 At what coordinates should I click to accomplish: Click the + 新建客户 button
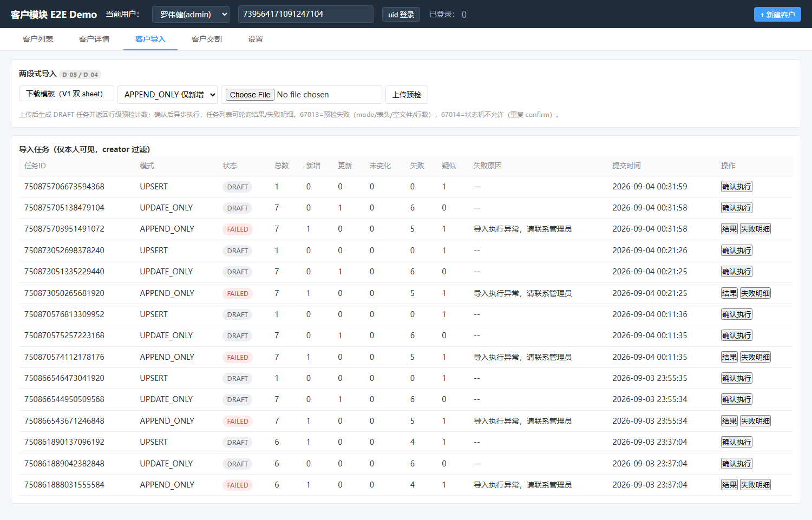(x=777, y=15)
